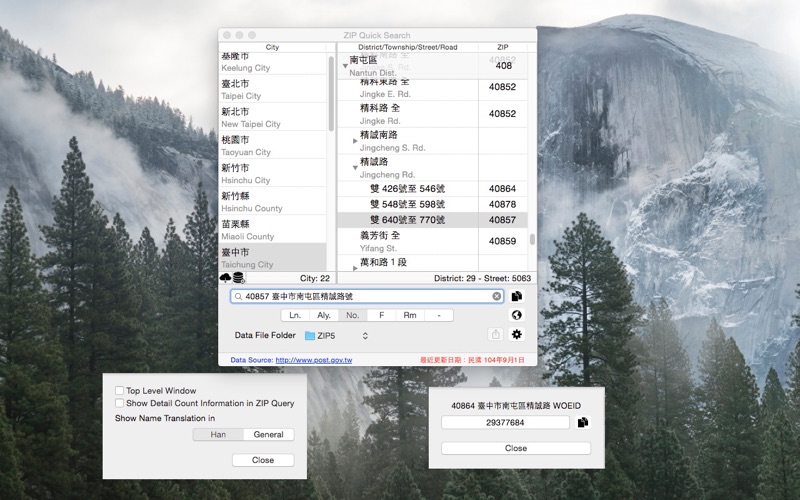Collapse the Nantun Dist. tree node
Viewport: 800px width, 500px height.
pos(345,66)
